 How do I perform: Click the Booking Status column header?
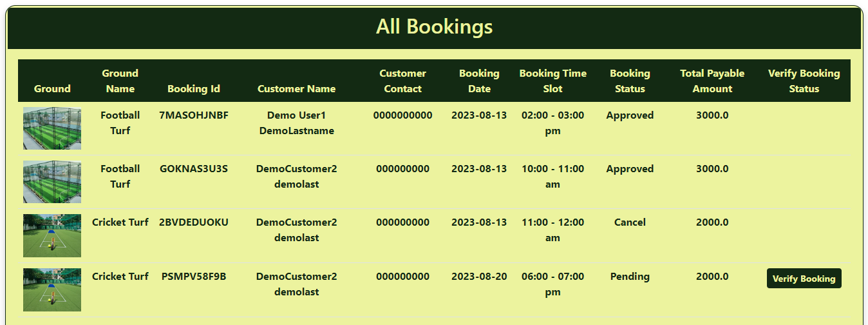pos(630,81)
